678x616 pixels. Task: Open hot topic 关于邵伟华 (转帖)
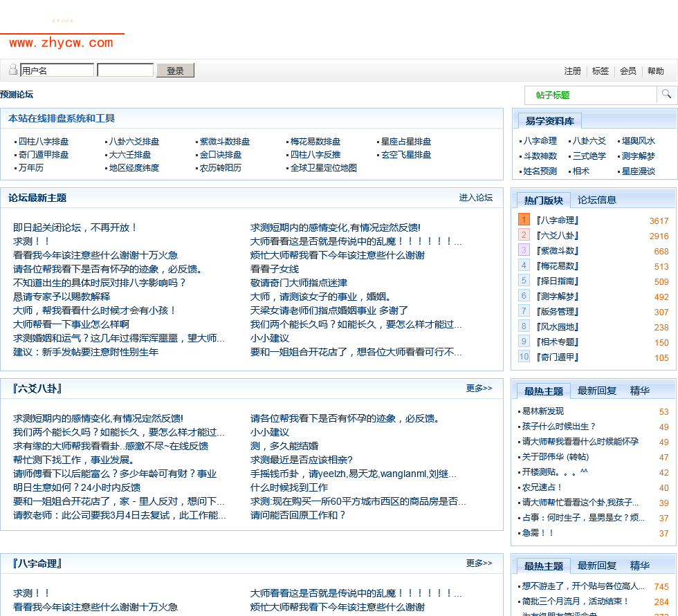(x=556, y=456)
